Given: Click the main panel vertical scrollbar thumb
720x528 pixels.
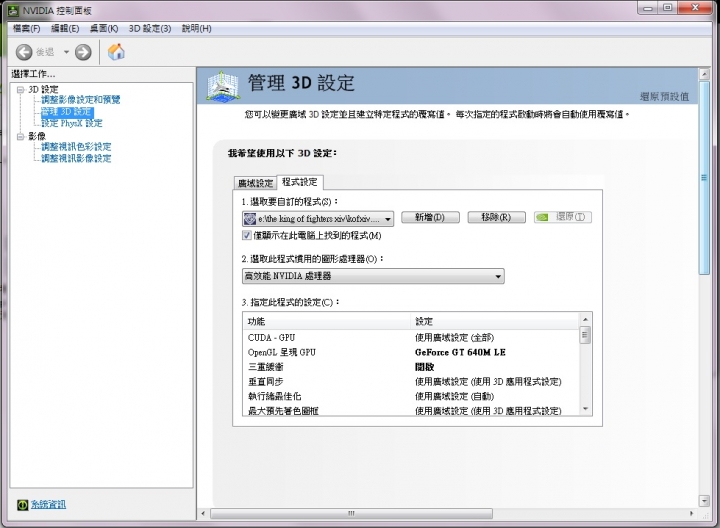Looking at the screenshot, I should click(704, 178).
